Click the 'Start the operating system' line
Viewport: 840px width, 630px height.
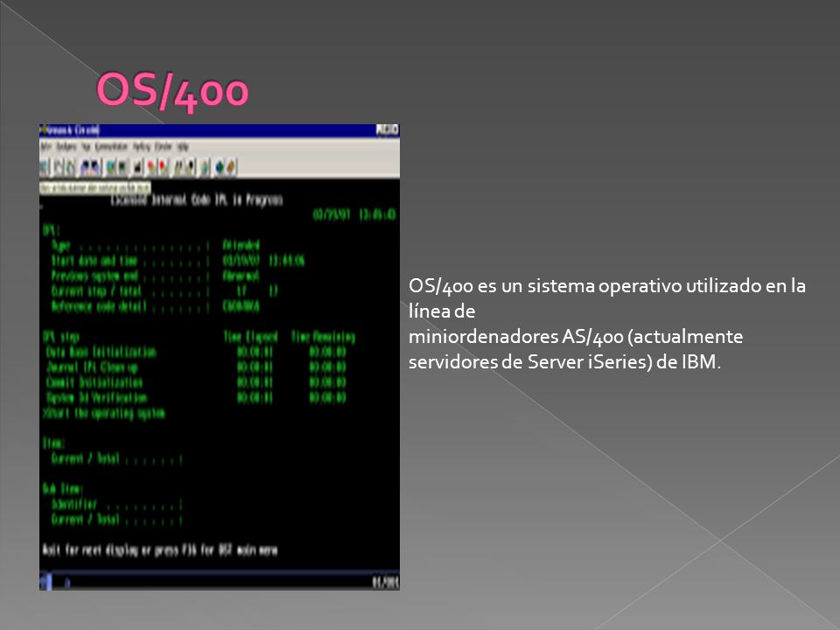coord(104,413)
